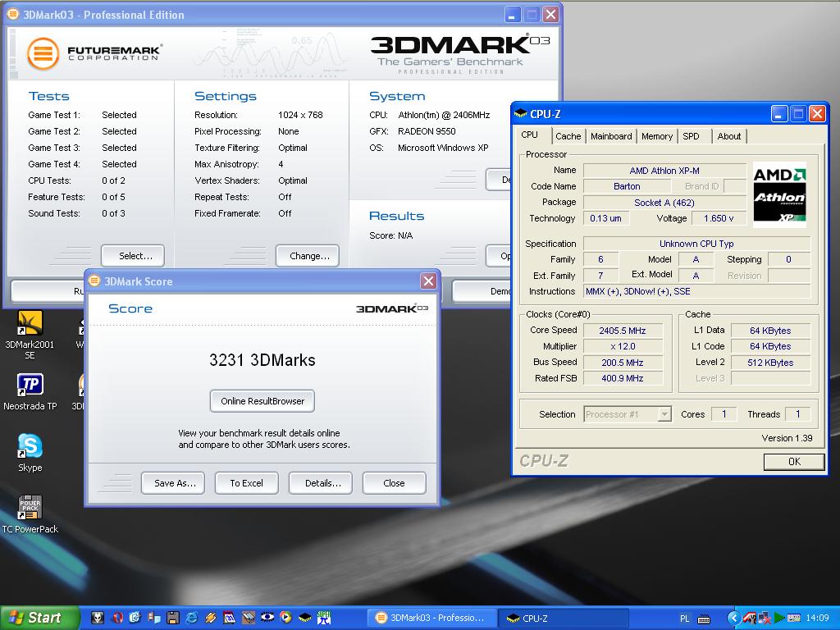Image resolution: width=840 pixels, height=630 pixels.
Task: Open the Memory tab in CPU-Z
Action: (657, 136)
